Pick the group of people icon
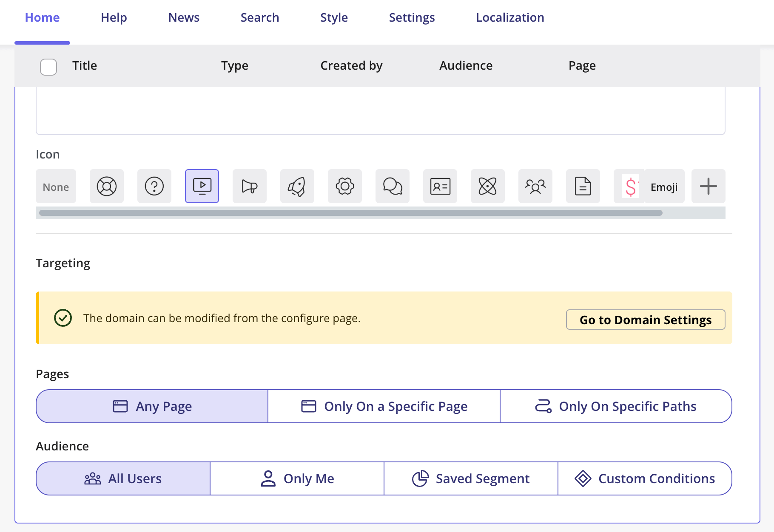Viewport: 774px width, 532px height. pyautogui.click(x=535, y=186)
